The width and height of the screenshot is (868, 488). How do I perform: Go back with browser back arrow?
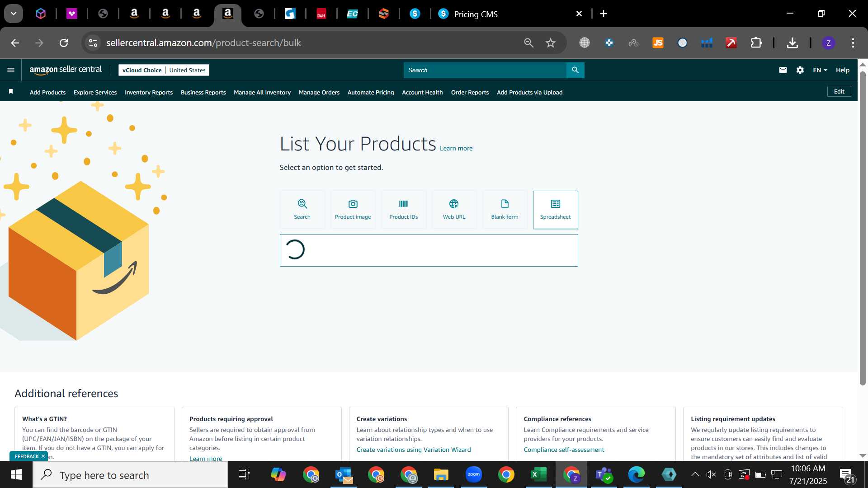point(15,43)
